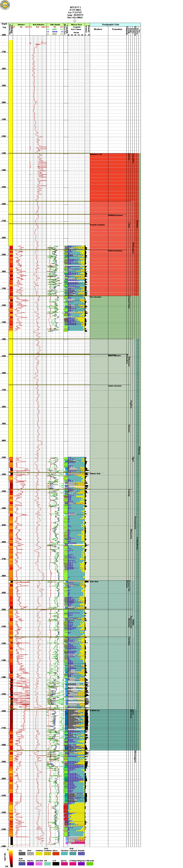The height and width of the screenshot is (868, 183).
Task: Click the 1600 depth marker
Action: (x=4, y=35)
